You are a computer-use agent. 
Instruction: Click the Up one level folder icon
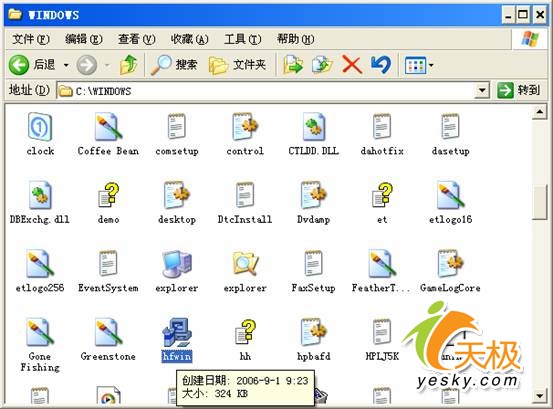click(x=129, y=65)
